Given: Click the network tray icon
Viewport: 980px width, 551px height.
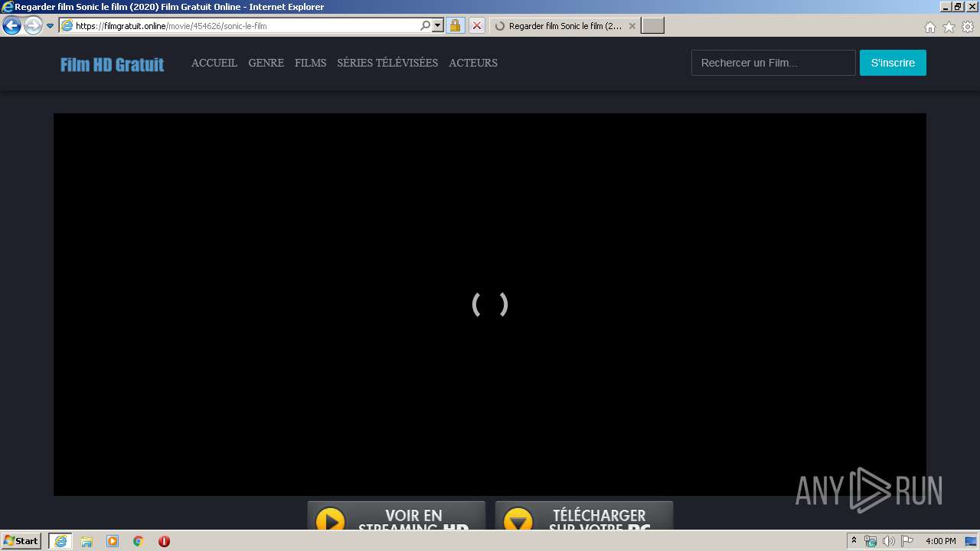Looking at the screenshot, I should pos(871,541).
